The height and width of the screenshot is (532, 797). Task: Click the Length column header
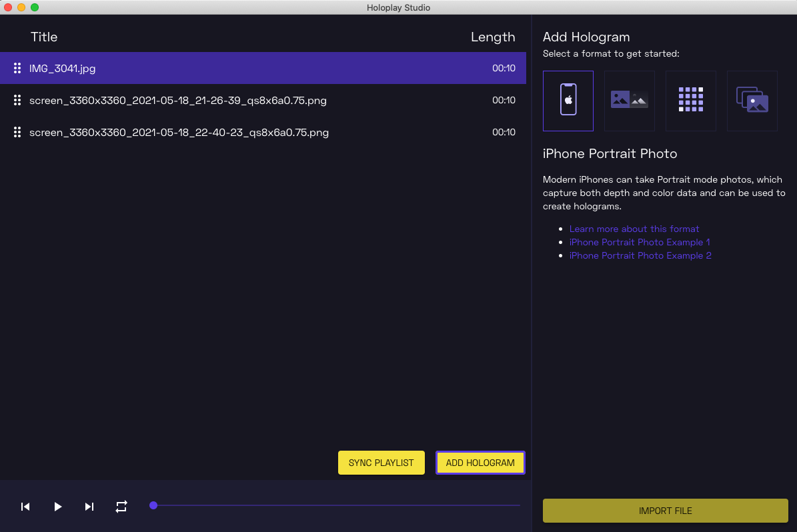492,37
